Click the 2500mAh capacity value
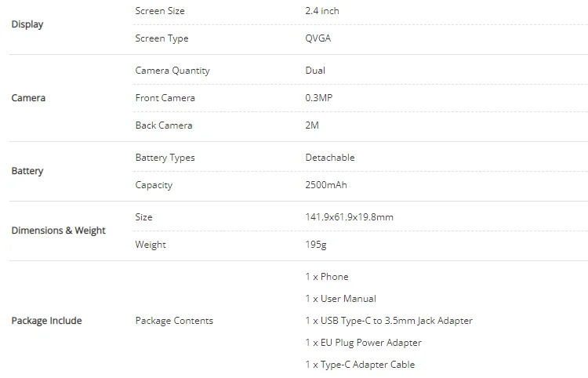This screenshot has height=378, width=588. (x=326, y=185)
